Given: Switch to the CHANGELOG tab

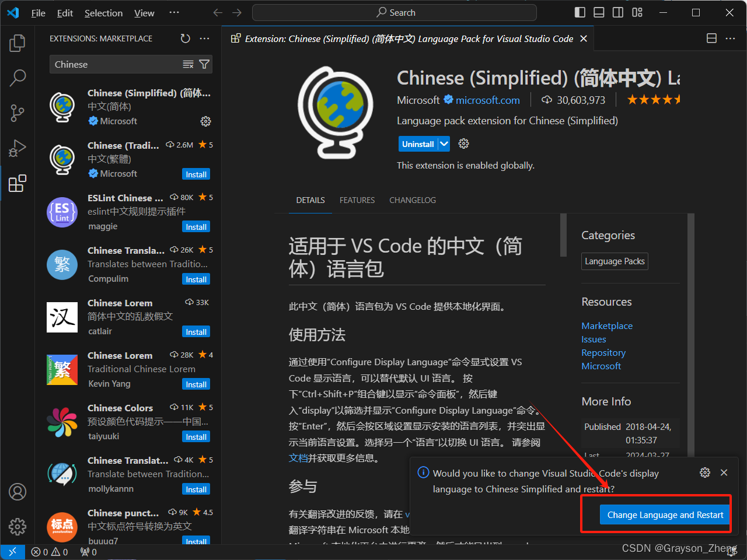Looking at the screenshot, I should tap(413, 200).
